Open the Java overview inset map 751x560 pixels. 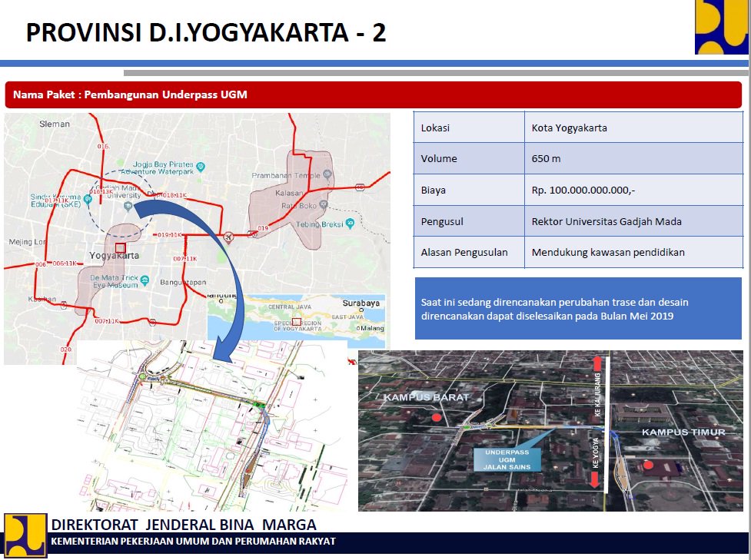pyautogui.click(x=297, y=321)
